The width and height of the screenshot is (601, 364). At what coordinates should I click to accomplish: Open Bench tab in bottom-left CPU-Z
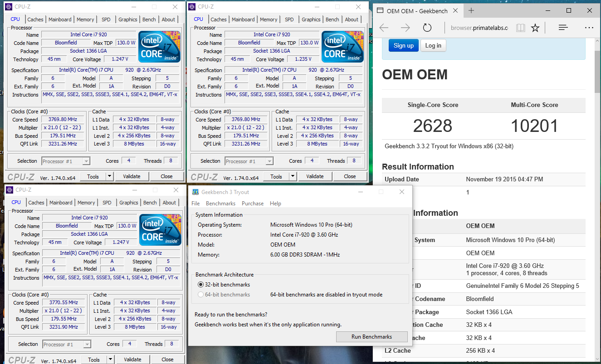(x=150, y=203)
